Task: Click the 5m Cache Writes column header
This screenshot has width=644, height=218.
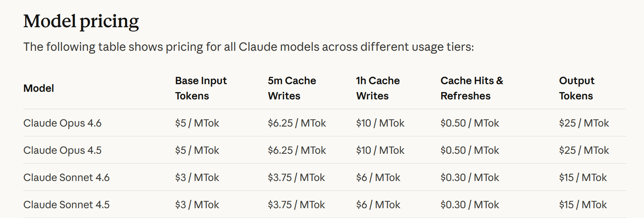Action: pos(292,88)
